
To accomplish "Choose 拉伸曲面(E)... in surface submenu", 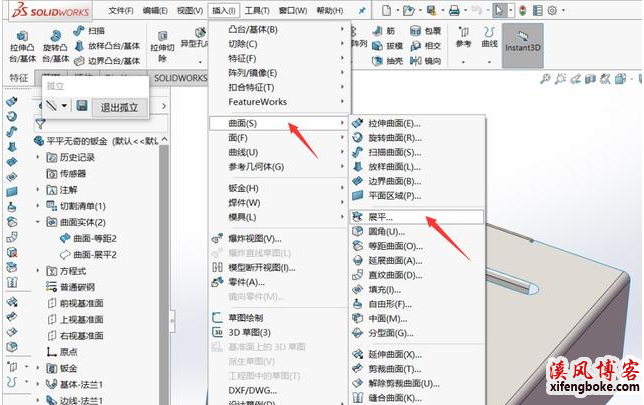I will click(417, 123).
